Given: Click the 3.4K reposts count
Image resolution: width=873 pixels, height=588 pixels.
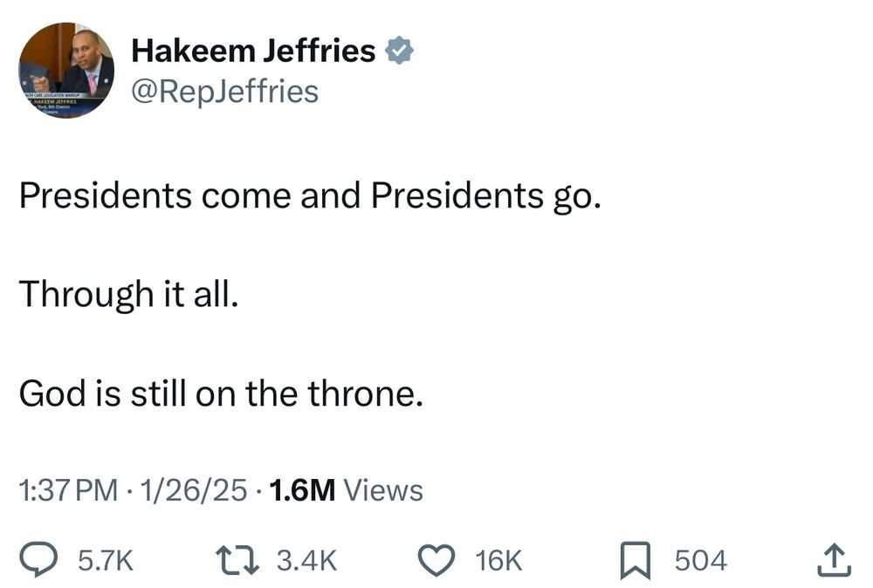Looking at the screenshot, I should click(x=306, y=560).
